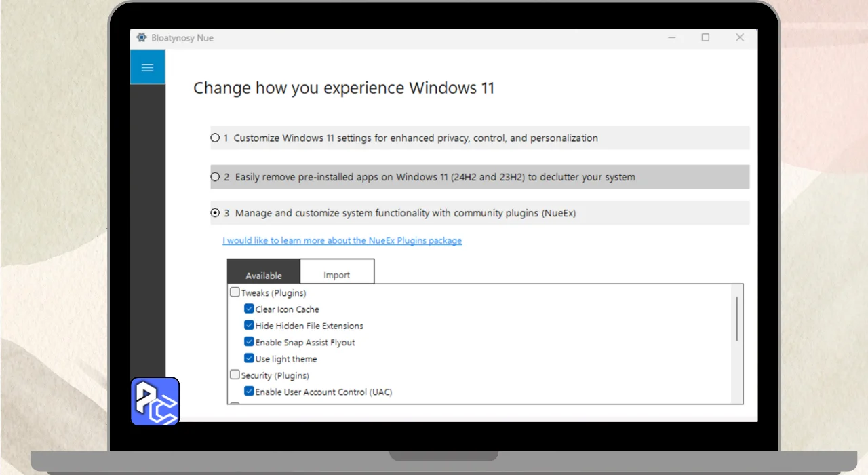Check the Security (Plugins) group checkbox
The width and height of the screenshot is (868, 475).
[x=235, y=375]
